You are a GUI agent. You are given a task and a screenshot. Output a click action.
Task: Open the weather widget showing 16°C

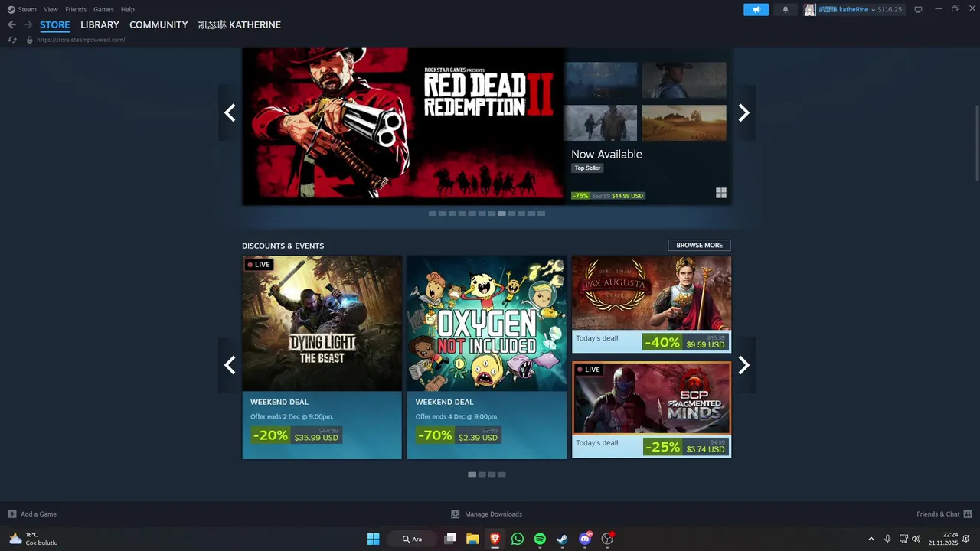33,539
